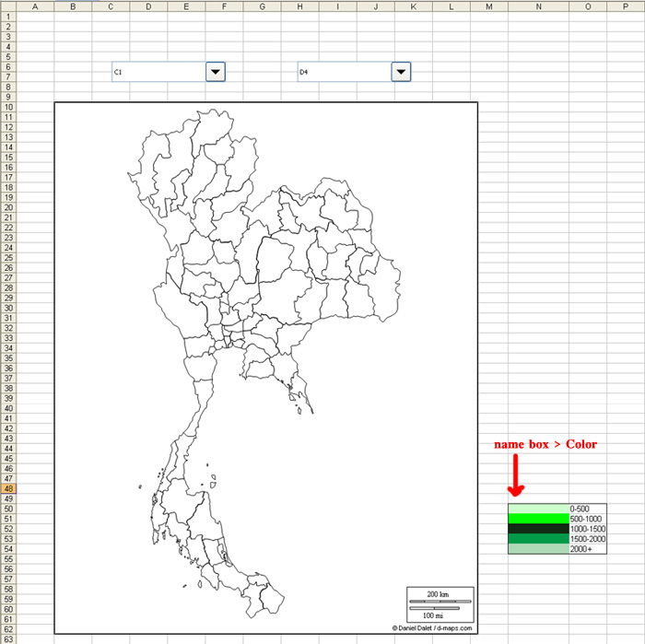645x644 pixels.
Task: Select the 1500-2000 legend color cell
Action: click(537, 539)
